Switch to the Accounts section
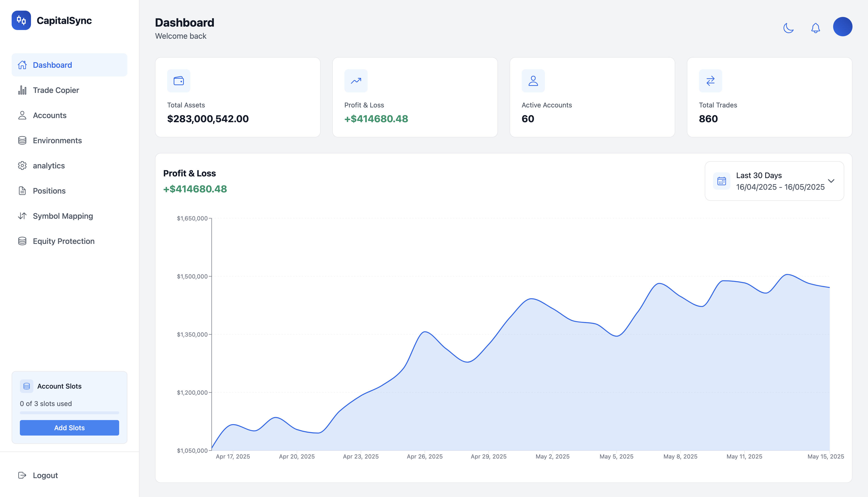The width and height of the screenshot is (868, 497). [50, 115]
